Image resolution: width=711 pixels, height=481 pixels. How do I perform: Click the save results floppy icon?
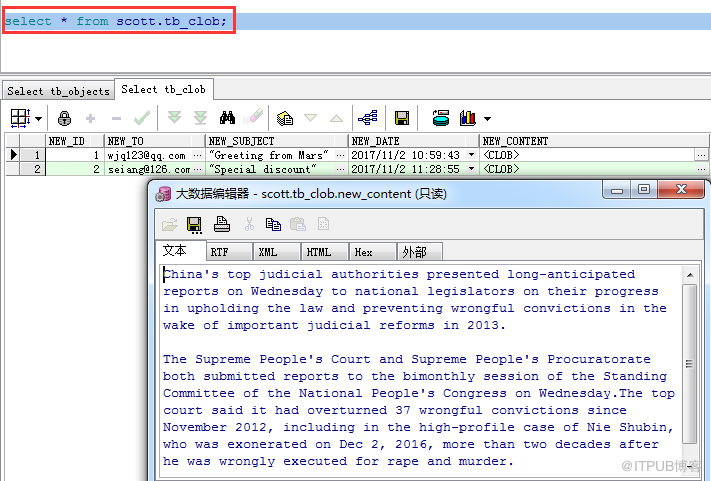pos(402,118)
